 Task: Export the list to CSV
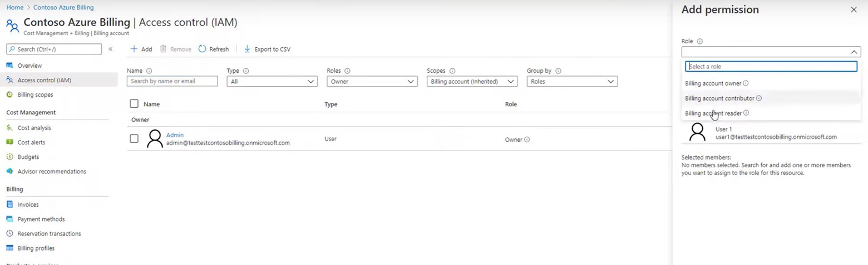click(x=267, y=49)
